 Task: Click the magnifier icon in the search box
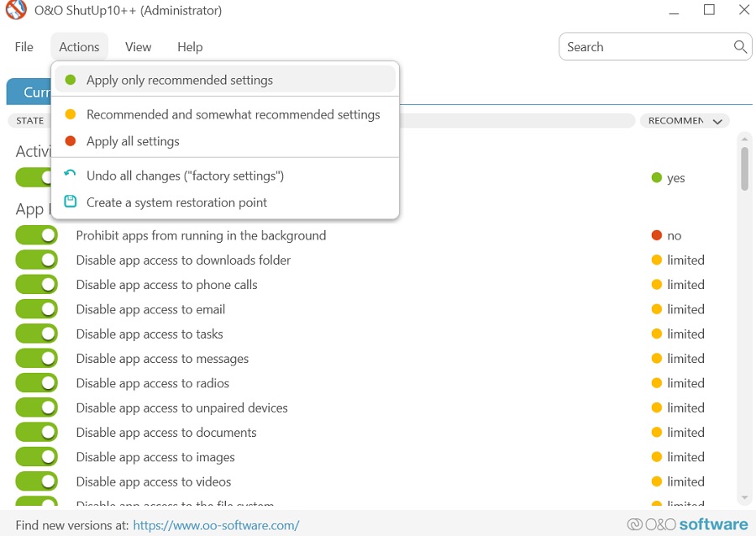[x=740, y=47]
